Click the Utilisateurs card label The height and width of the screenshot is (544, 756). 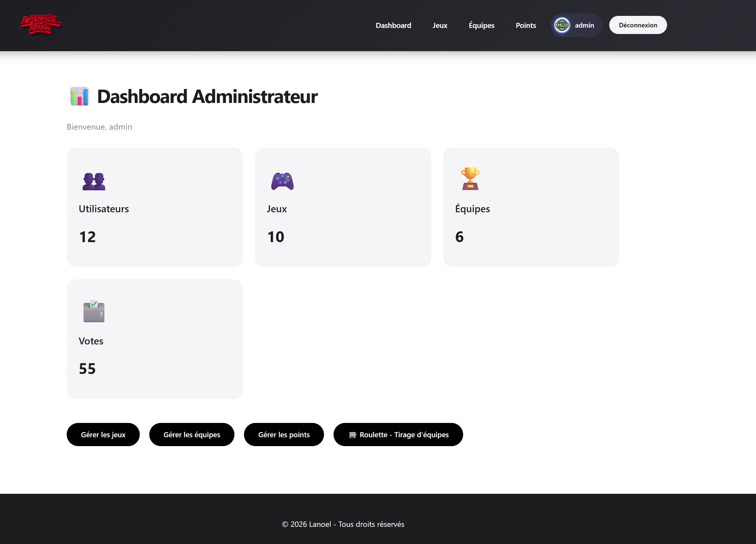pos(104,209)
